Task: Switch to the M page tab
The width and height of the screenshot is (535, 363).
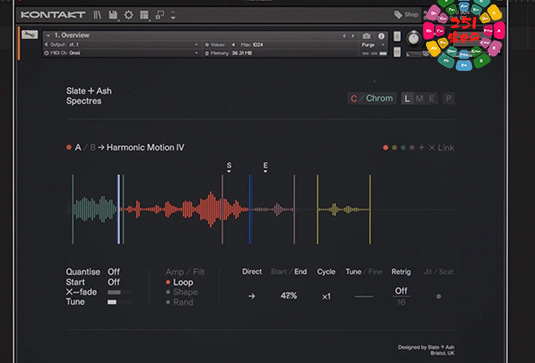Action: 420,99
